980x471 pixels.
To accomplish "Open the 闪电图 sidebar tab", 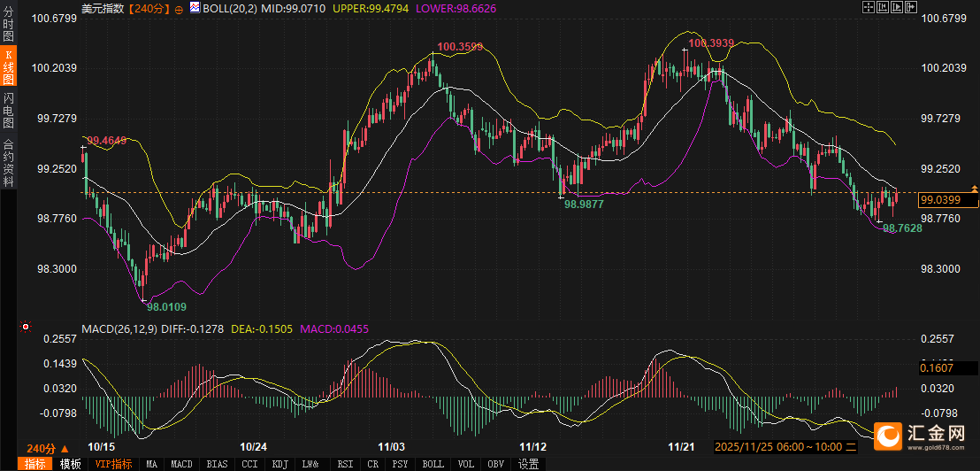I will coord(8,109).
